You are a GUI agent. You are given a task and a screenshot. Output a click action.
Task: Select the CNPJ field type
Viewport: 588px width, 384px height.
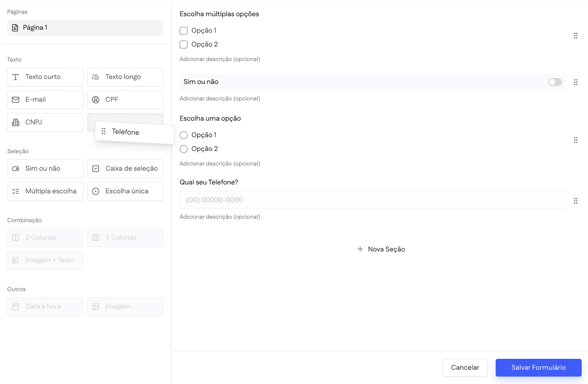point(45,122)
